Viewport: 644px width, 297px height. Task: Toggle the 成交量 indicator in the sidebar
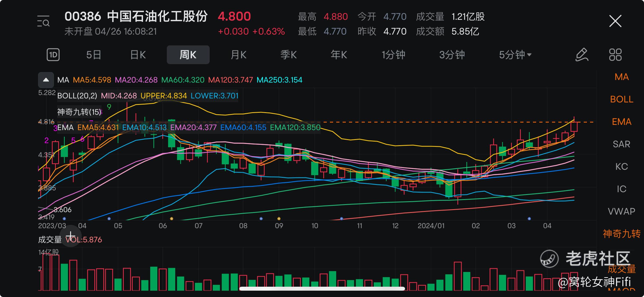[x=622, y=269]
